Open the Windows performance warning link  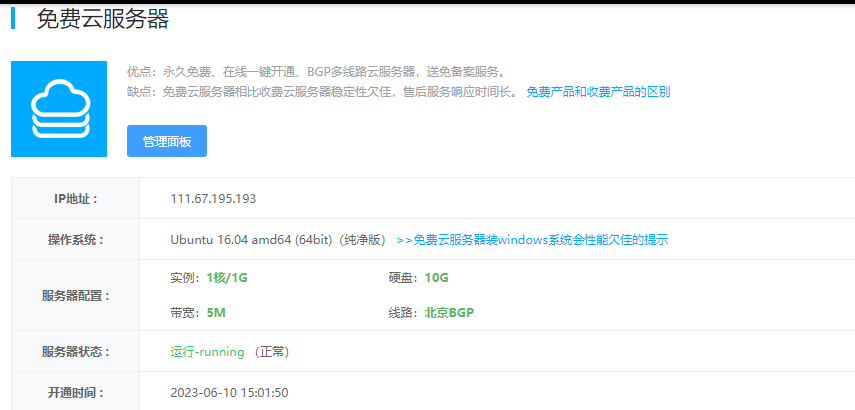[x=532, y=240]
